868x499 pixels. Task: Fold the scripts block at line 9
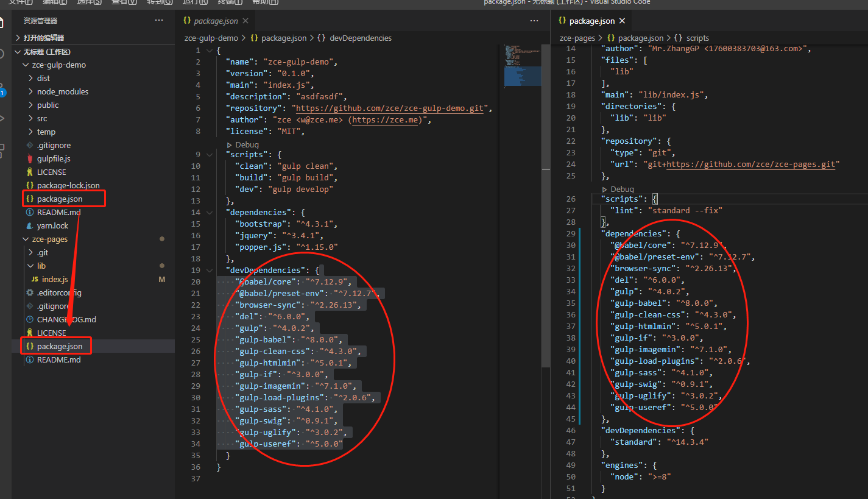(211, 154)
